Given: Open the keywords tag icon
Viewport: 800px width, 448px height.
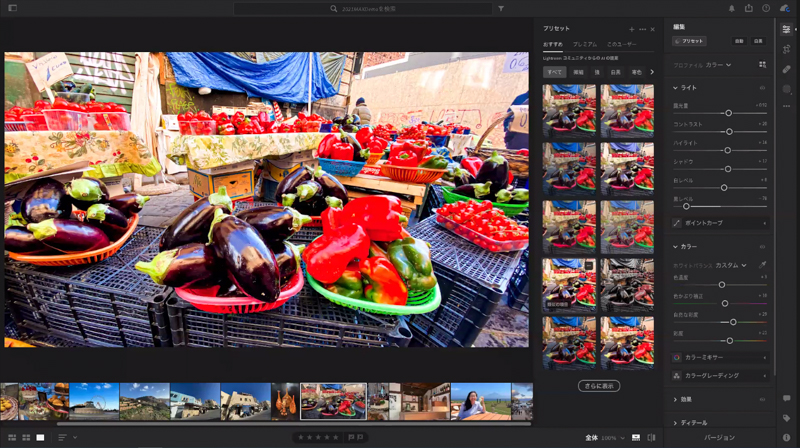Looking at the screenshot, I should 786,418.
